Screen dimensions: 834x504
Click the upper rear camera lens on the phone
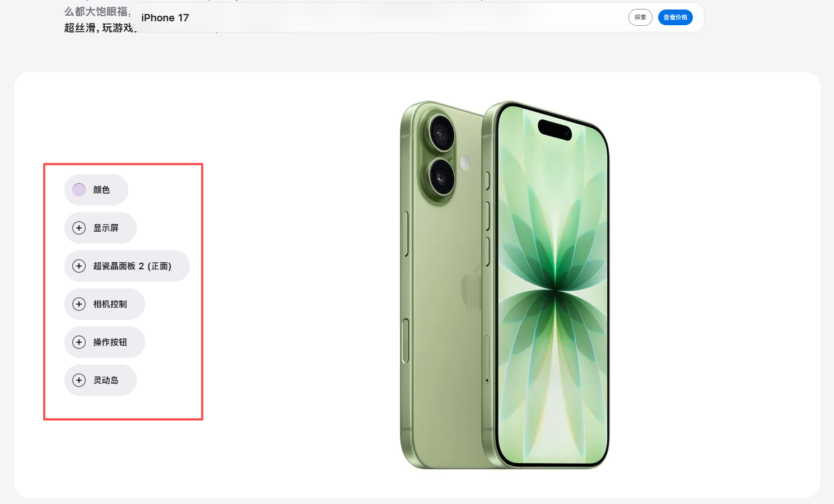pos(441,133)
